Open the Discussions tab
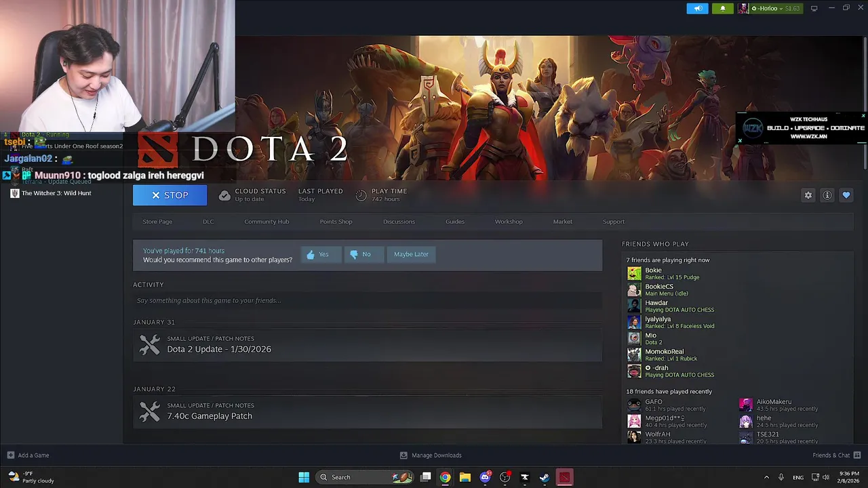 [399, 222]
